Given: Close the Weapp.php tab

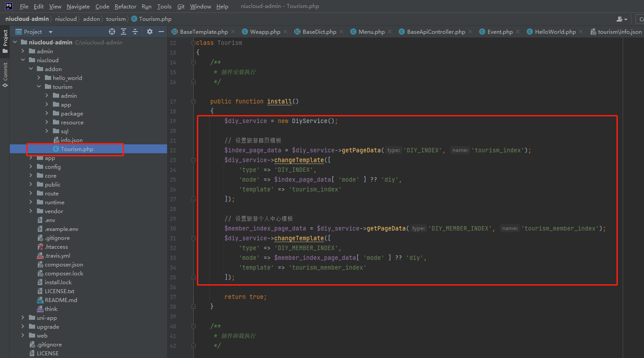Looking at the screenshot, I should [285, 32].
